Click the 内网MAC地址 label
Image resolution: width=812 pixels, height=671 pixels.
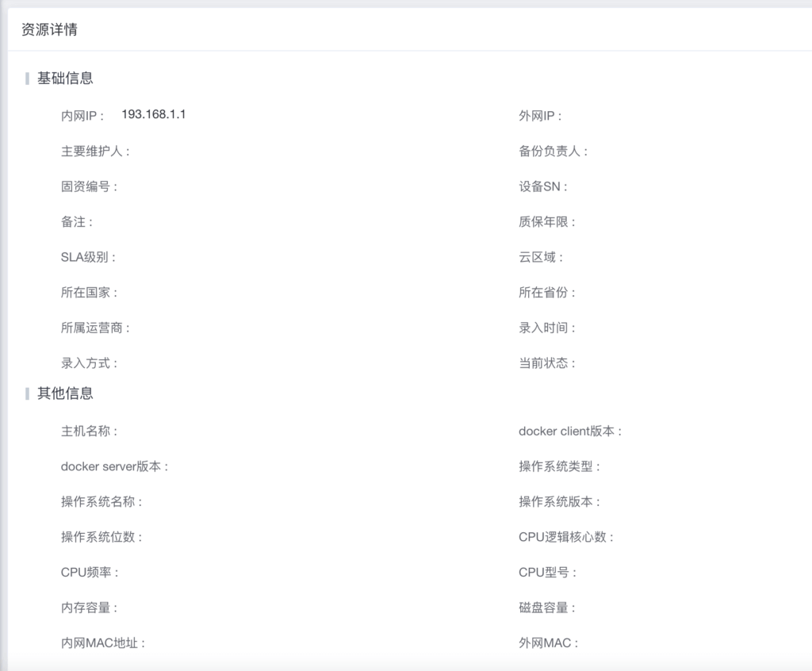104,643
